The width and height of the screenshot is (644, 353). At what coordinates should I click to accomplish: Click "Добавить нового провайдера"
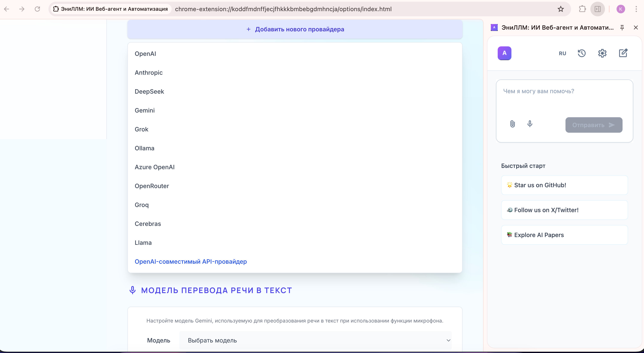[x=295, y=29]
